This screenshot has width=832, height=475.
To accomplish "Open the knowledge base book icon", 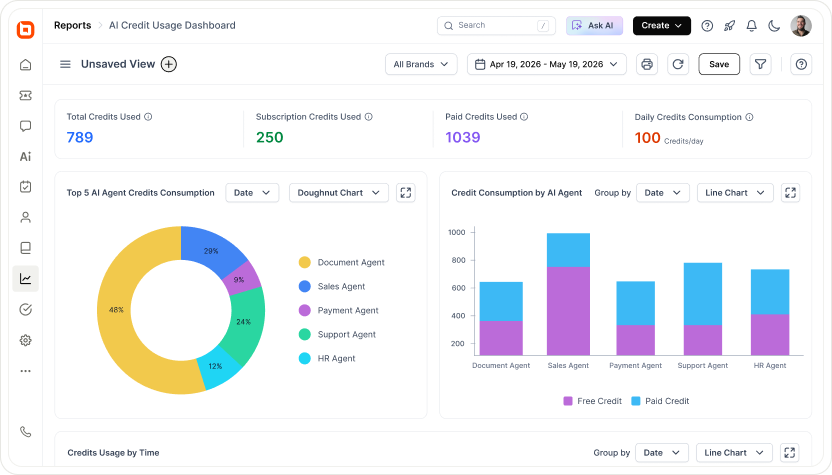I will coord(25,248).
